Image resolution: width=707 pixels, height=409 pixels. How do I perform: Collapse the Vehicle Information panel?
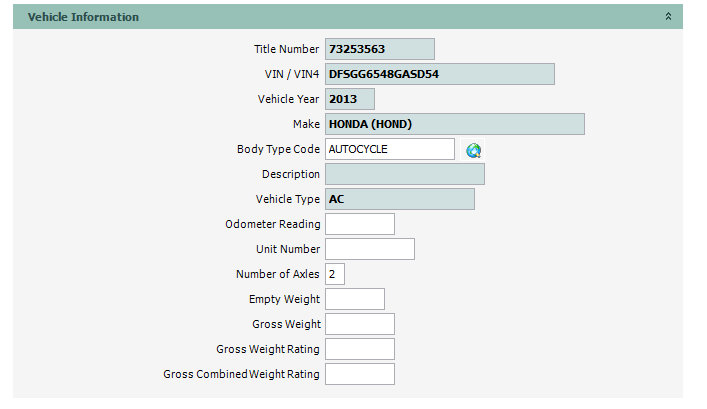click(x=668, y=17)
